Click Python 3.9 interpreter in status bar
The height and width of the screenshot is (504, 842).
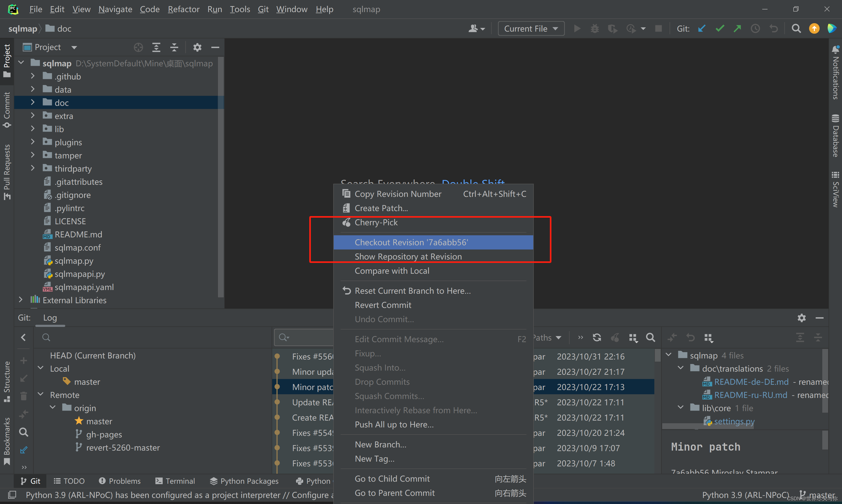click(746, 495)
